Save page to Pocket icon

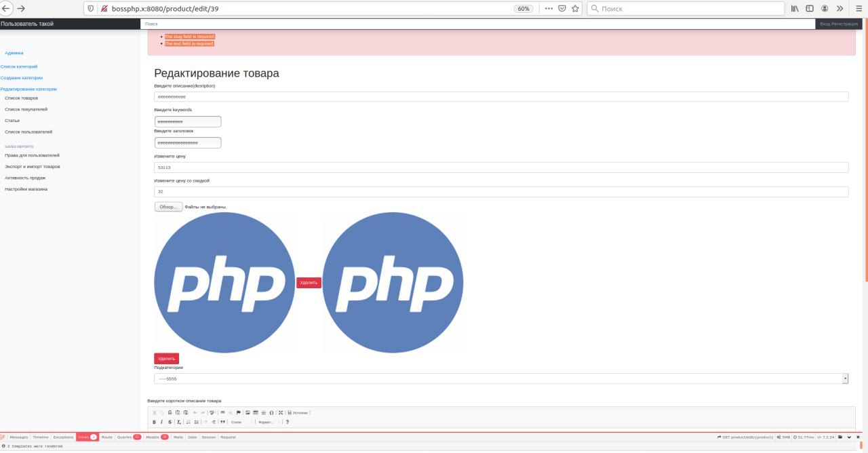561,9
